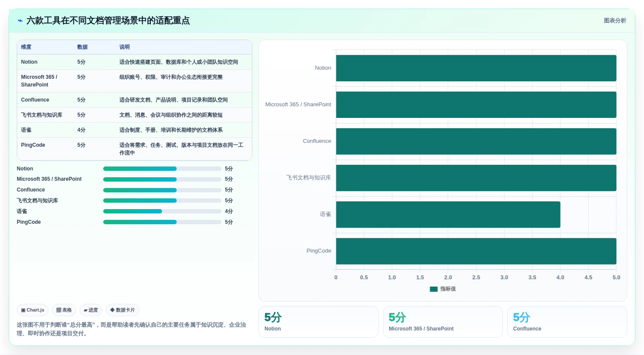644x355 pixels.
Task: Click the 表格 tag chip
Action: [64, 310]
